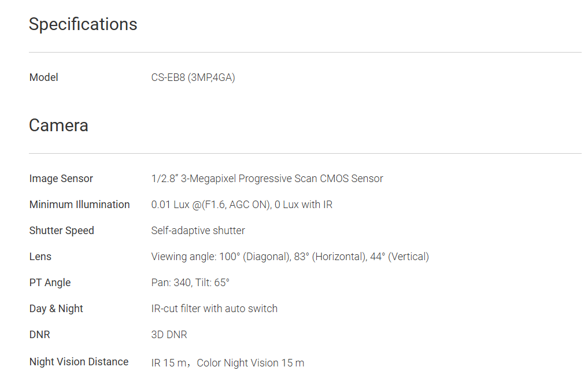Click the Shutter Speed label
The height and width of the screenshot is (389, 588).
point(62,231)
